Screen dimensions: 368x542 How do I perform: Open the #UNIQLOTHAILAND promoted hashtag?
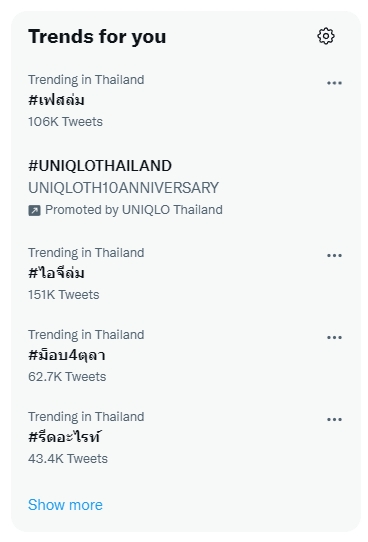pos(100,166)
